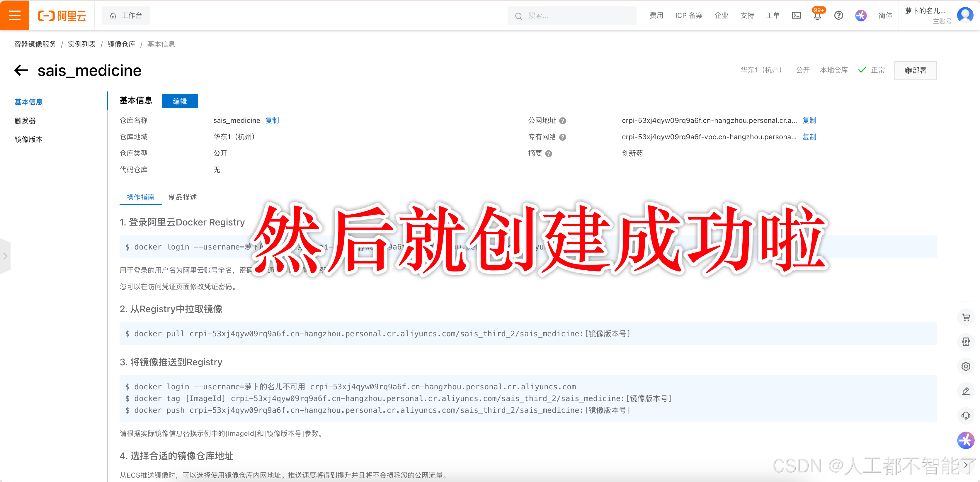Viewport: 980px width, 482px height.
Task: Go to 容器镜像服务 breadcrumb
Action: pyautogui.click(x=35, y=44)
